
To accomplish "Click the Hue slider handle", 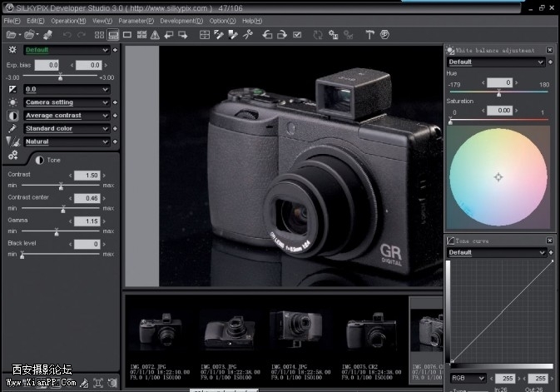I will (498, 94).
